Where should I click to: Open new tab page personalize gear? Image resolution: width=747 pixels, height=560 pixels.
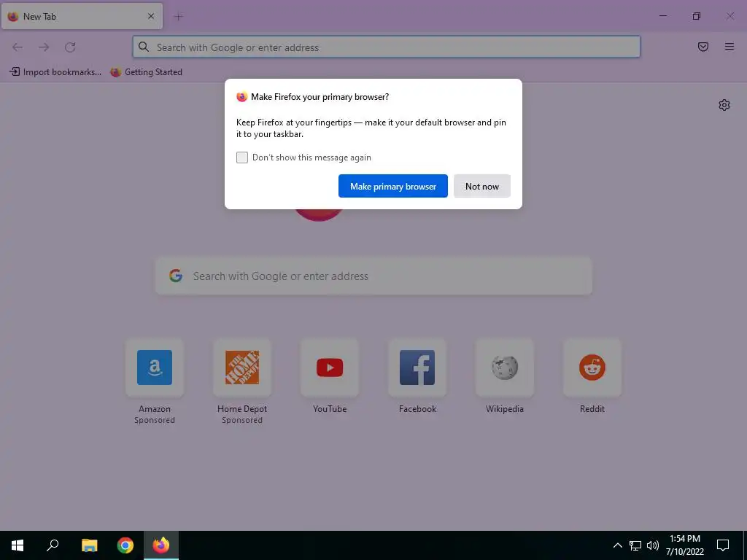[724, 105]
